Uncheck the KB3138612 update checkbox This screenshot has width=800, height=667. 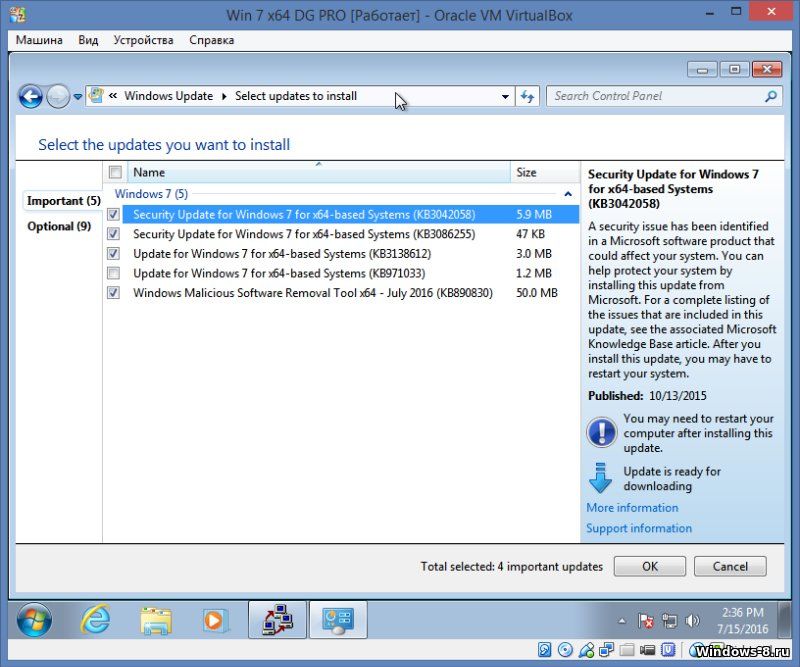[x=113, y=254]
